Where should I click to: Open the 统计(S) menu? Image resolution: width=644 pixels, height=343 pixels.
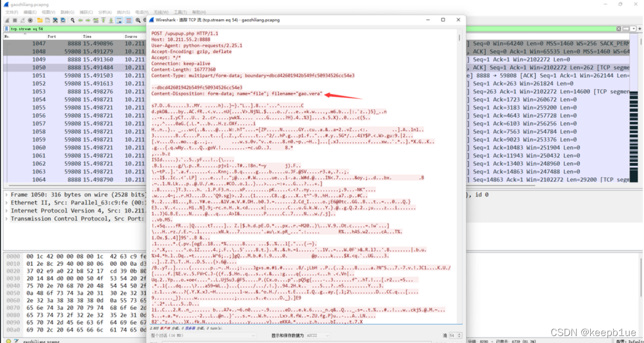123,12
